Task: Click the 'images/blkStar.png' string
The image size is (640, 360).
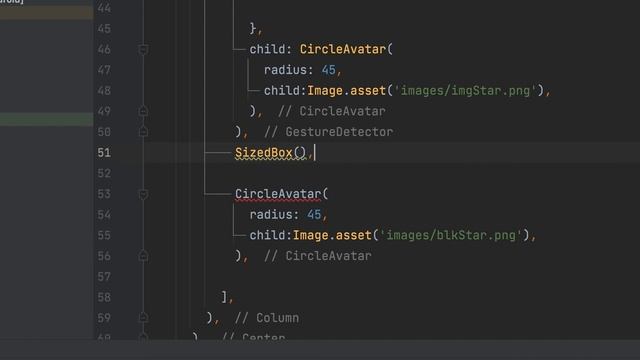Action: tap(450, 236)
